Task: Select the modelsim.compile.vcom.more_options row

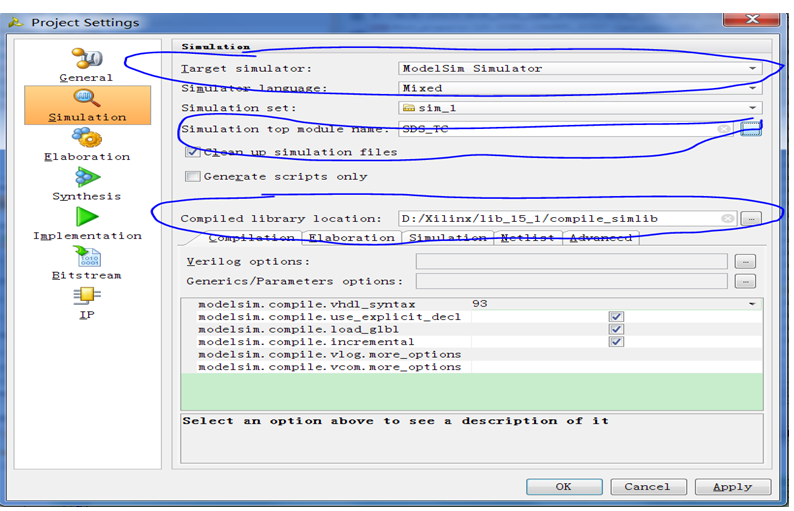Action: point(471,367)
